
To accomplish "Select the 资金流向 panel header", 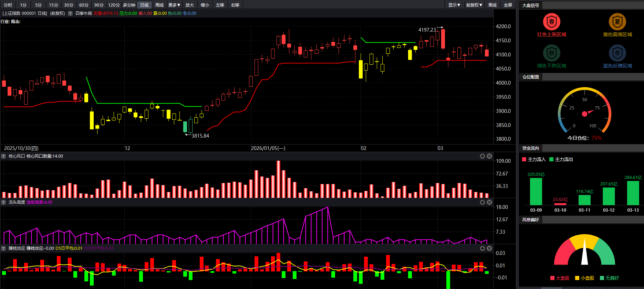I will tap(531, 148).
